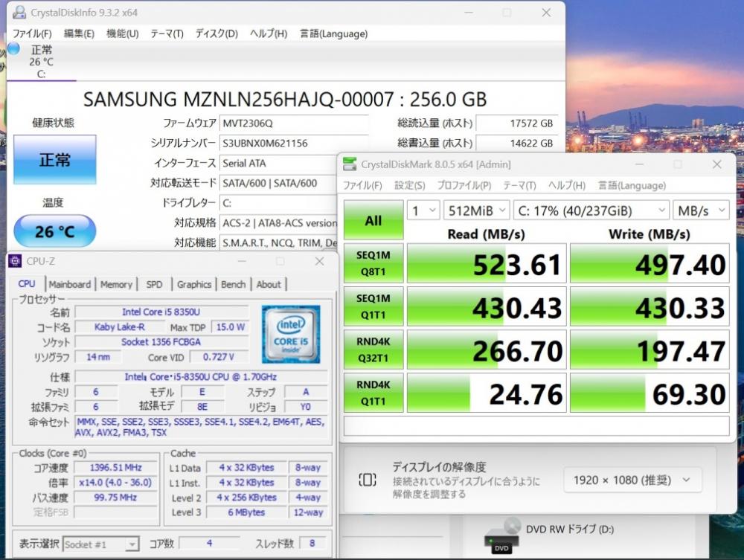Select the DVD RW drive (D:) icon
The image size is (744, 560).
pos(502,535)
